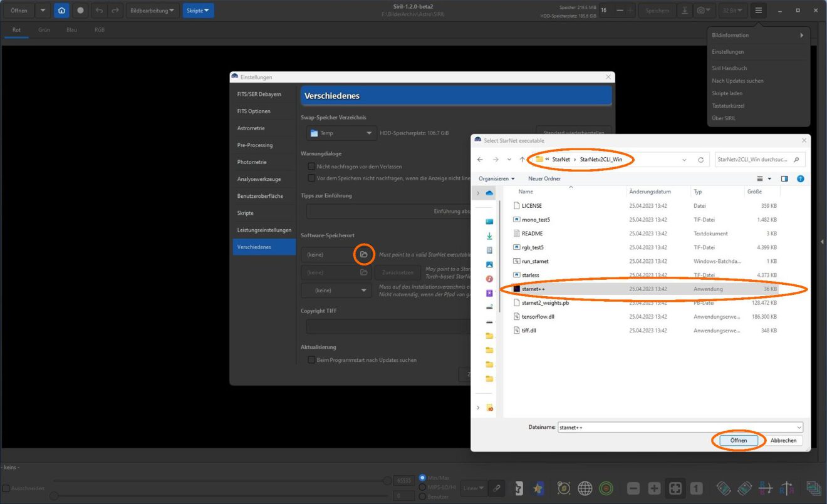Image resolution: width=827 pixels, height=504 pixels.
Task: Toggle the Ausschneiden checkbox
Action: 6,488
